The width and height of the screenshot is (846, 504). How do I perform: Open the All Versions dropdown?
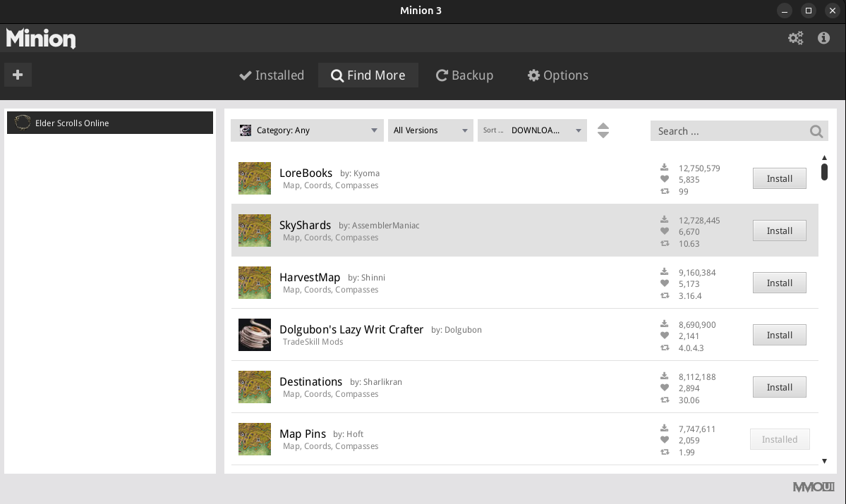pos(430,130)
